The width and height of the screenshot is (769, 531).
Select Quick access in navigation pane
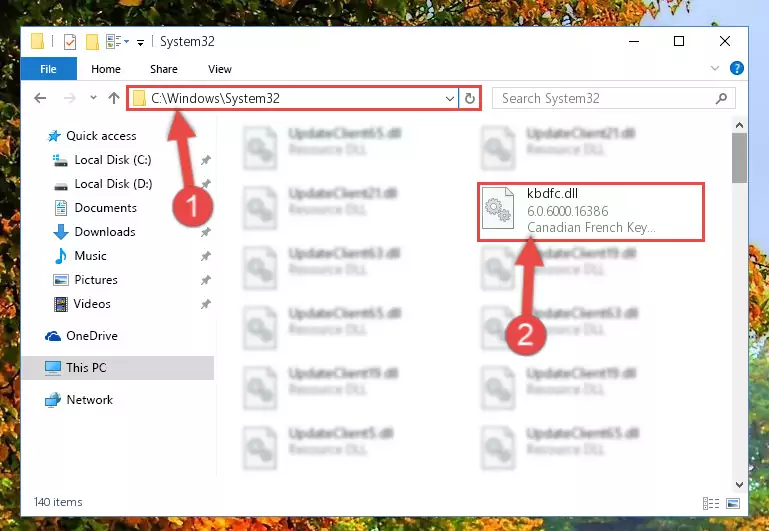[x=101, y=136]
